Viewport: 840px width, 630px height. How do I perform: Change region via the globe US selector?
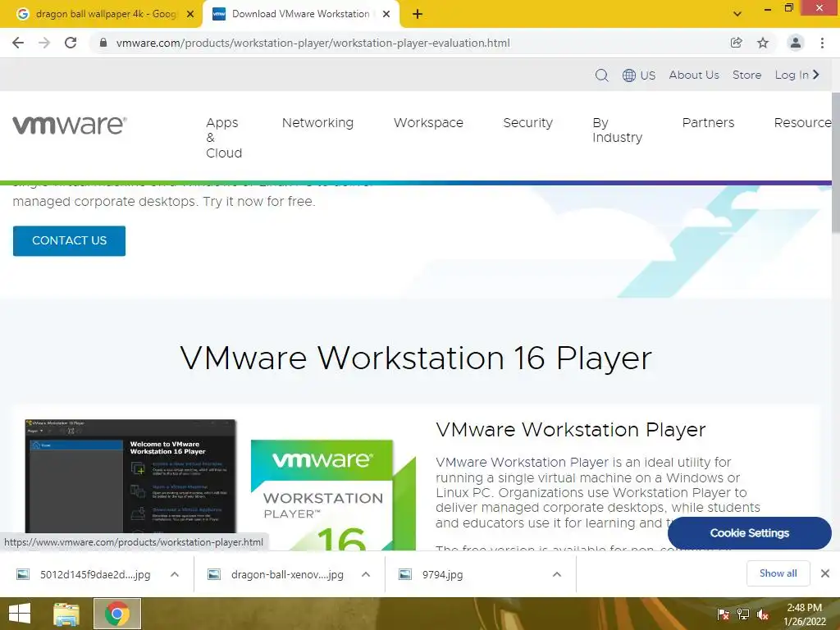(639, 75)
